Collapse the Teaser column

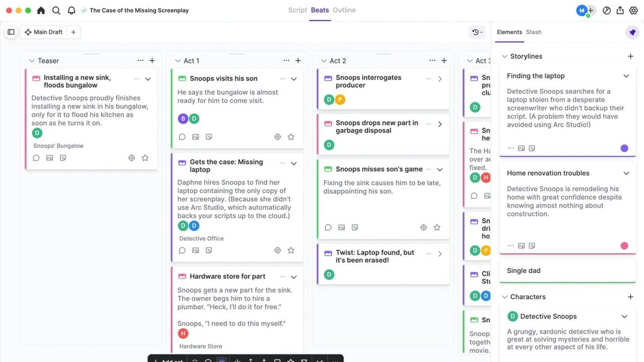(32, 61)
